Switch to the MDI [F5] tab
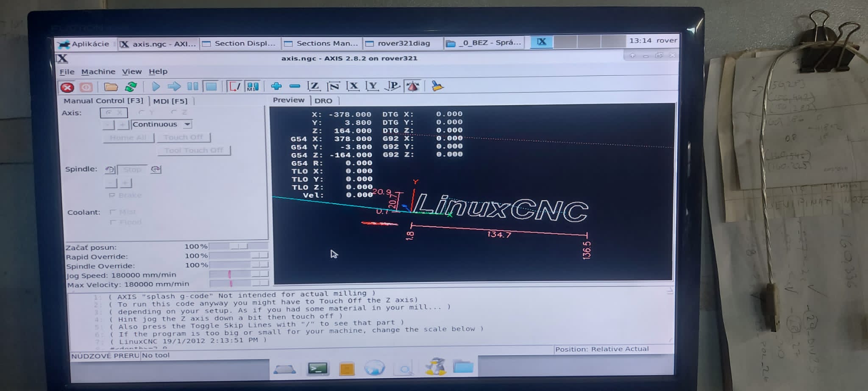The width and height of the screenshot is (868, 391). point(170,101)
